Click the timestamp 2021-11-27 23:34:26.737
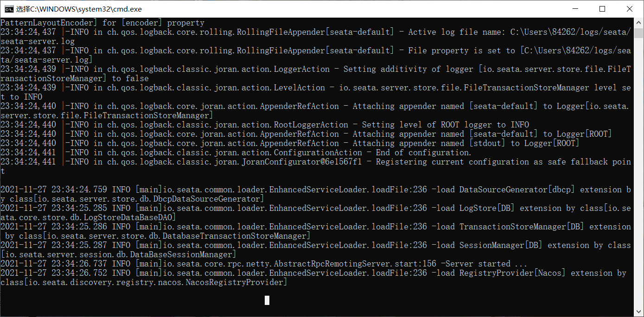The image size is (644, 317). point(53,263)
